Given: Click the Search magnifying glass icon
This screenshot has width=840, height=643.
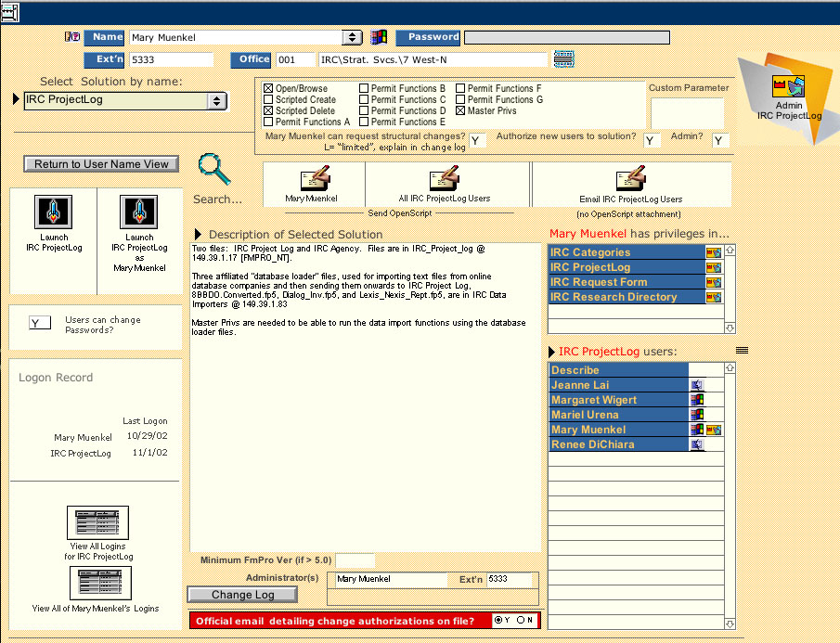Looking at the screenshot, I should [x=214, y=173].
